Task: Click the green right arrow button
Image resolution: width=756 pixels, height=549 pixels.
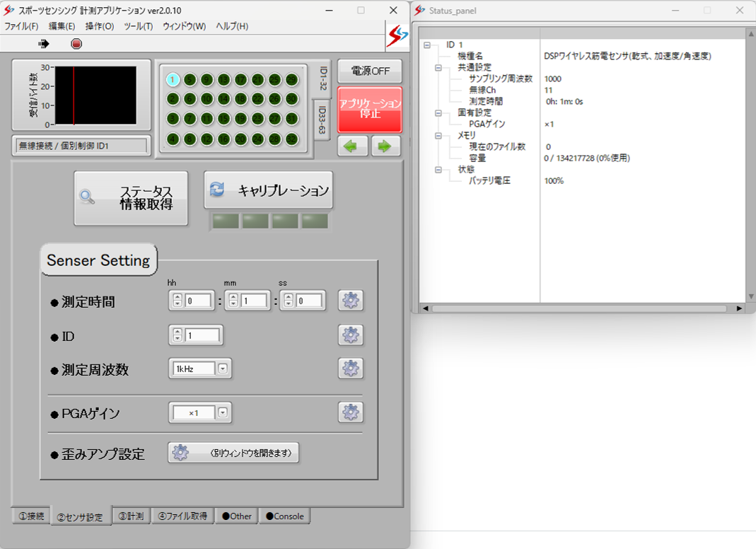Action: click(385, 146)
